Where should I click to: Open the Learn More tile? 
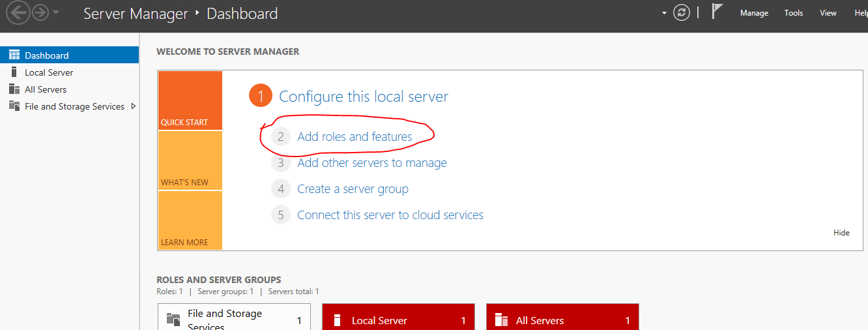[x=190, y=220]
